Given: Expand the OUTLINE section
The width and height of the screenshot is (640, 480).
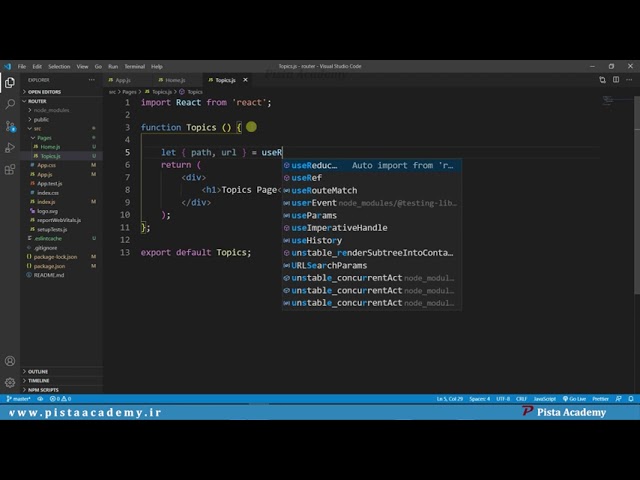Looking at the screenshot, I should (61, 371).
